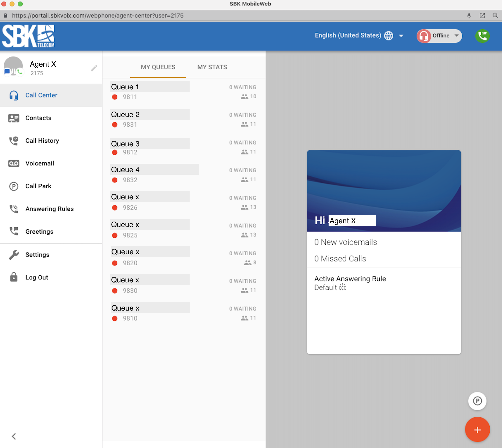Image resolution: width=502 pixels, height=448 pixels.
Task: Go to Call History
Action: coord(51,140)
